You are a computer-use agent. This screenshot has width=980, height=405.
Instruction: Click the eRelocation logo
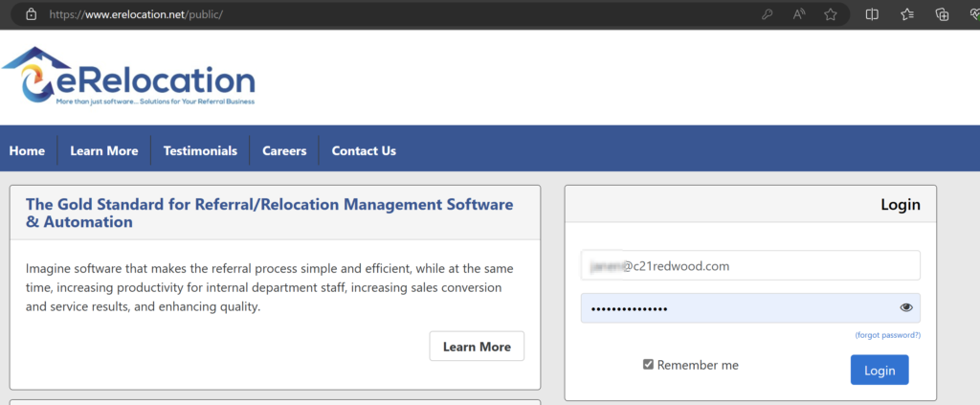[x=129, y=75]
